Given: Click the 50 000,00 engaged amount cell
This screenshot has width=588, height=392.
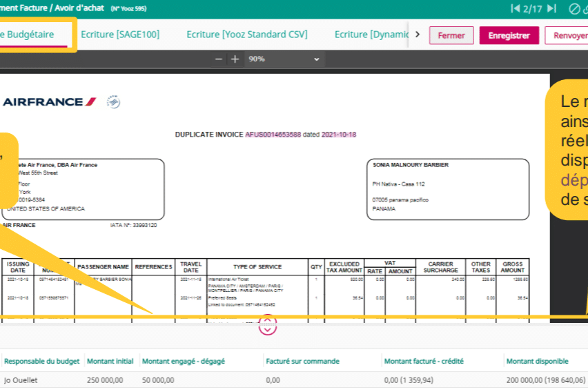Looking at the screenshot, I should click(x=158, y=380).
